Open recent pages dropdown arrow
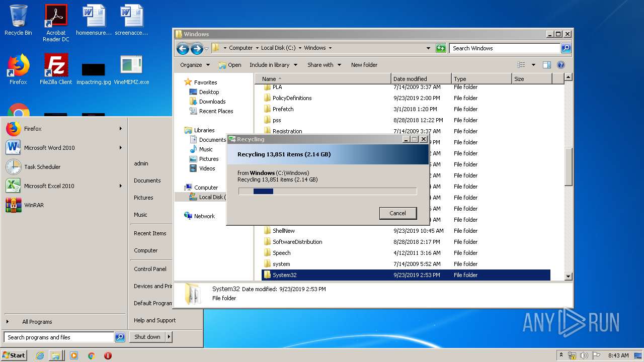The image size is (644, 362). (206, 49)
